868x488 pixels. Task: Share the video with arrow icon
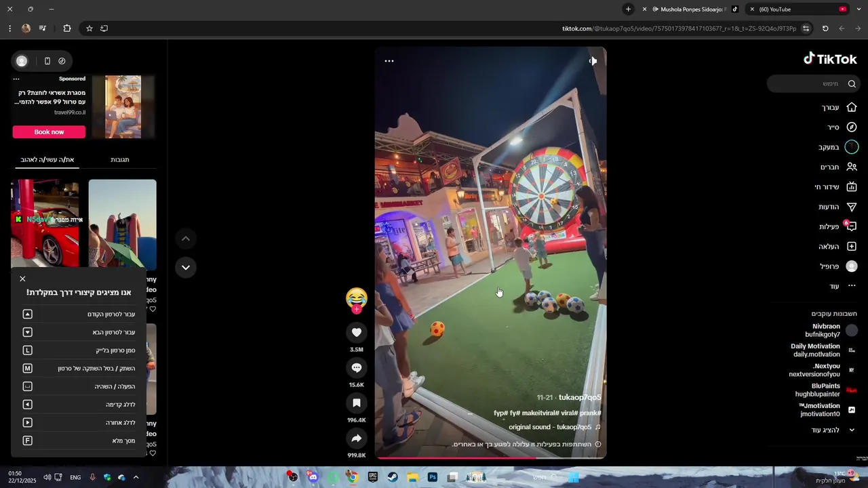click(356, 439)
